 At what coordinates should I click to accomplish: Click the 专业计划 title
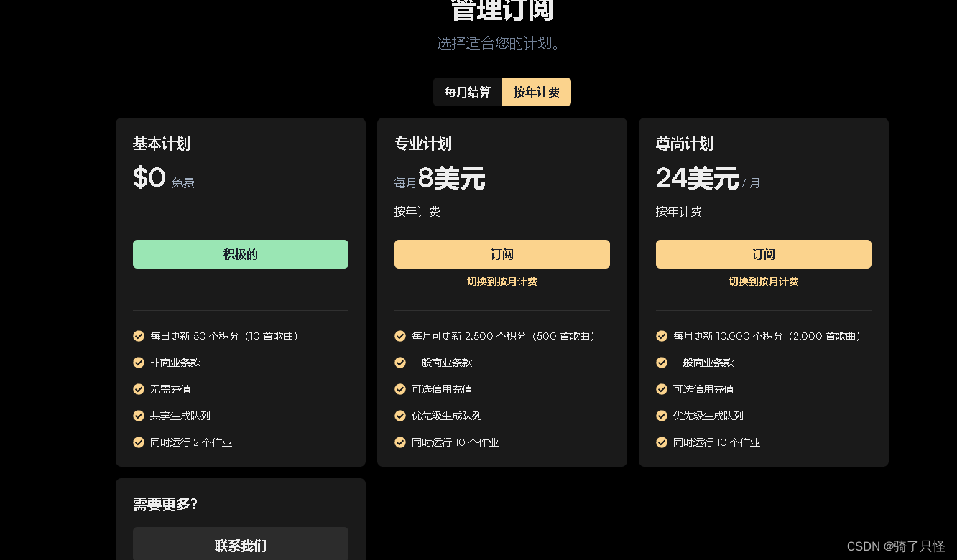coord(423,144)
